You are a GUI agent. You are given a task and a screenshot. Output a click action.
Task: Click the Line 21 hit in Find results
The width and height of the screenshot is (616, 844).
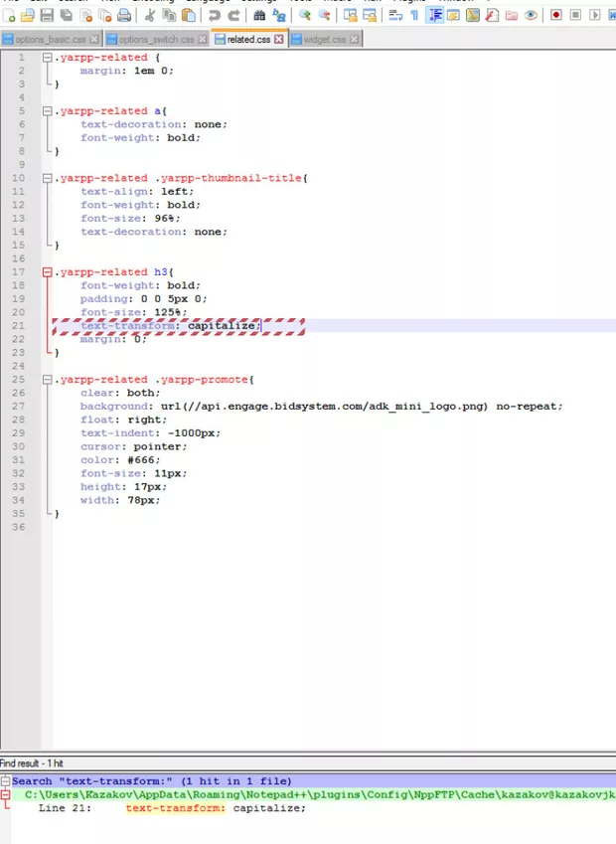pyautogui.click(x=172, y=808)
